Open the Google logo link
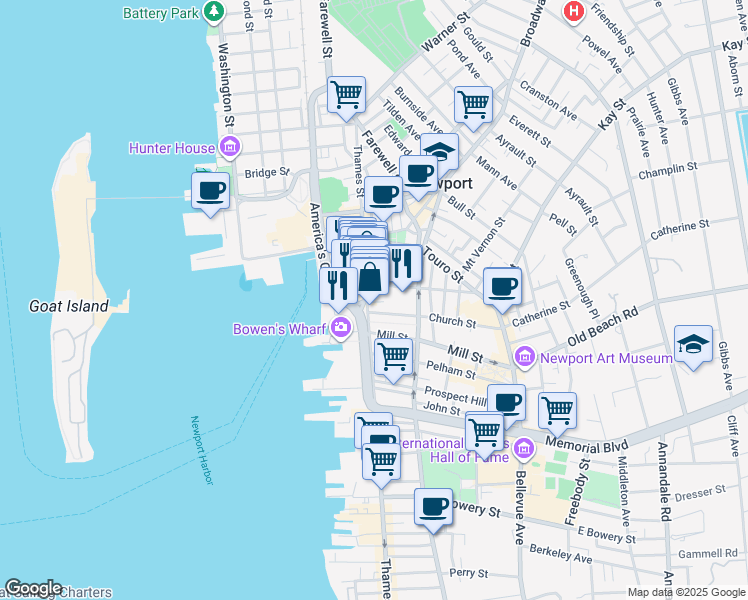Viewport: 748px width, 600px height. coord(33,588)
